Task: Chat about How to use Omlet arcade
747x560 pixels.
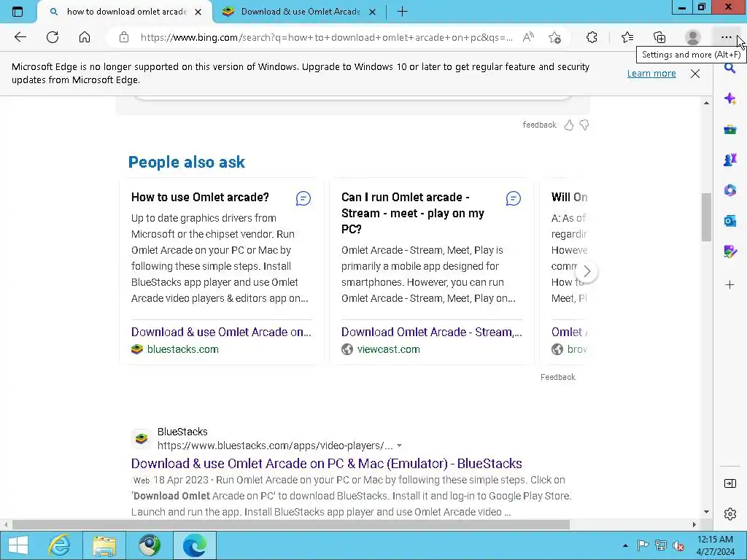Action: tap(303, 198)
